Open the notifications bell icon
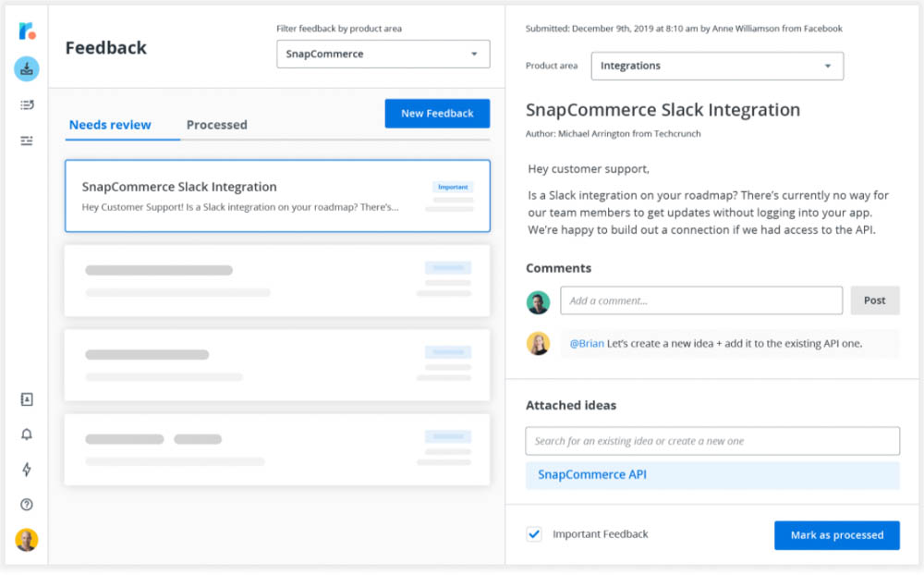 27,434
